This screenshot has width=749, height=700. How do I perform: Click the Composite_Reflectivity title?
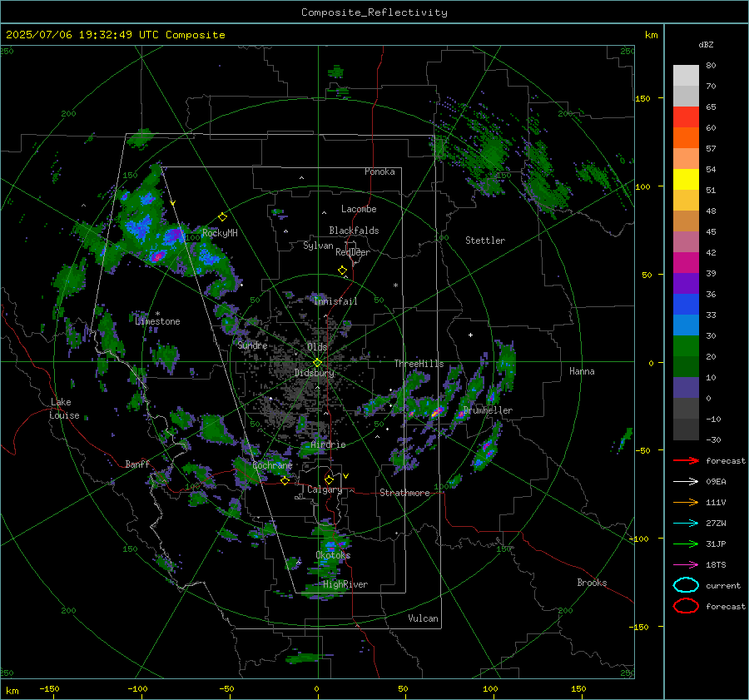[374, 12]
